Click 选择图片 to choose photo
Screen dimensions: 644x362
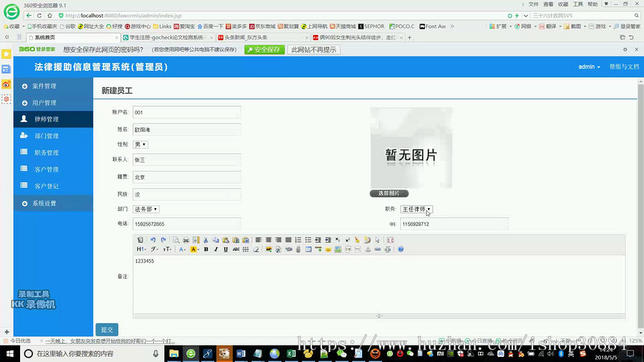point(389,193)
